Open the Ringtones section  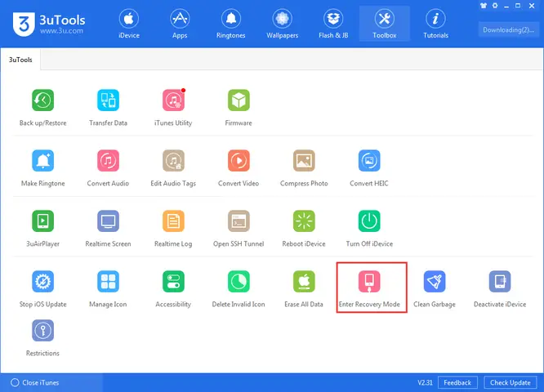[x=230, y=24]
